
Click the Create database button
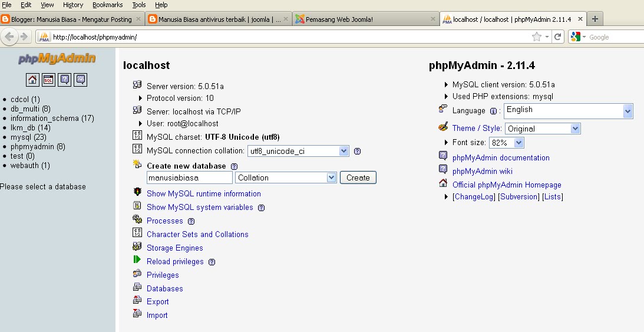(358, 178)
